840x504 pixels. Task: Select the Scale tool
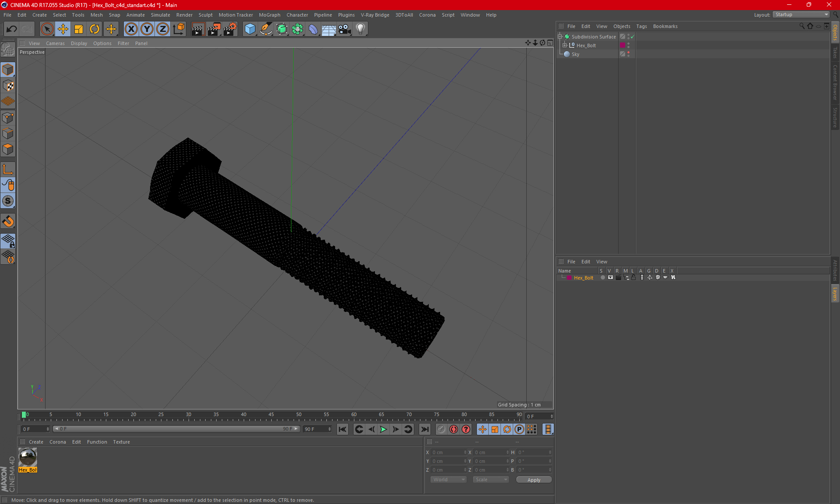79,29
